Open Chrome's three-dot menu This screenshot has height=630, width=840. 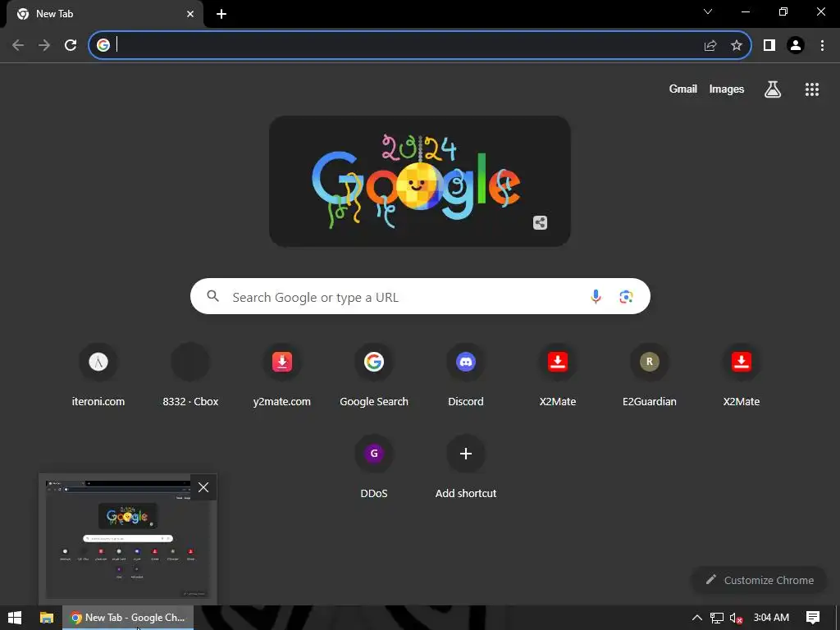[822, 46]
